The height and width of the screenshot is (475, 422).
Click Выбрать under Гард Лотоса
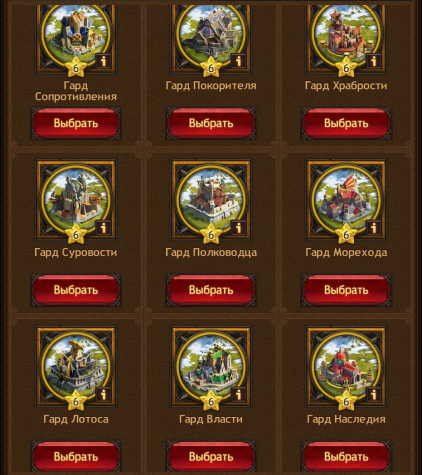76,457
